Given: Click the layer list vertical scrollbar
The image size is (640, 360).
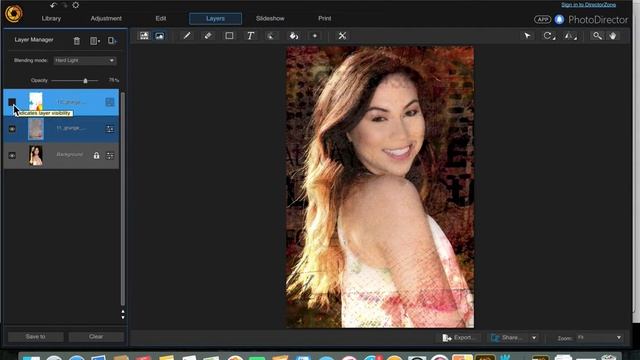Looking at the screenshot, I should click(x=123, y=198).
